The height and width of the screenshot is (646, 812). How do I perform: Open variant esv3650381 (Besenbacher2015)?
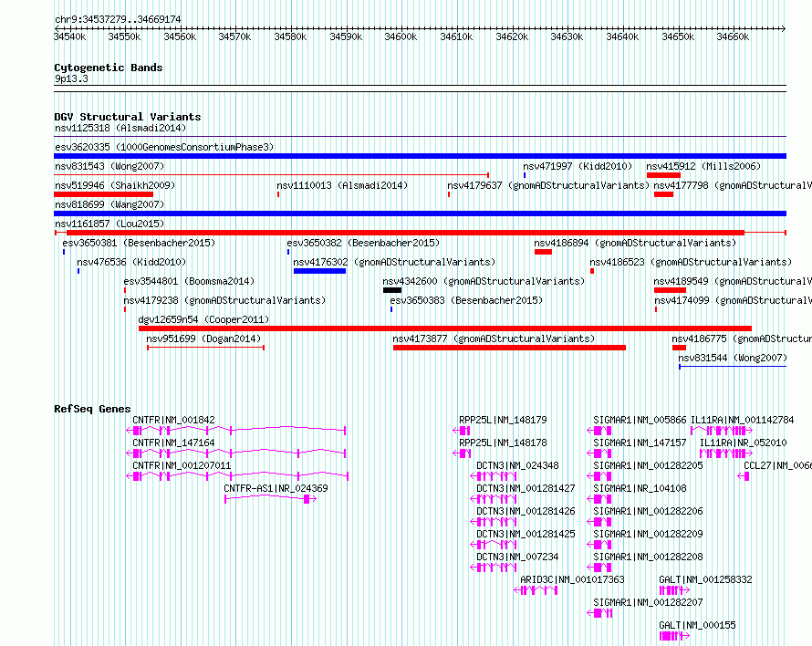tap(139, 243)
